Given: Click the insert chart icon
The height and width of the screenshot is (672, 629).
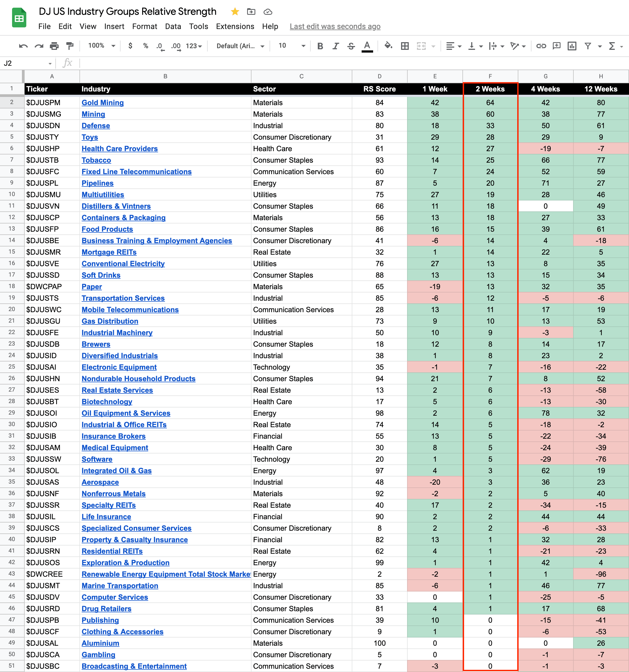Looking at the screenshot, I should pyautogui.click(x=572, y=46).
